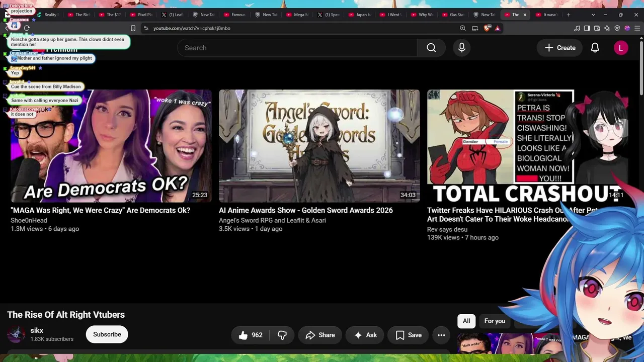This screenshot has width=644, height=362.
Task: Bookmark this page in the address bar
Action: click(133, 28)
